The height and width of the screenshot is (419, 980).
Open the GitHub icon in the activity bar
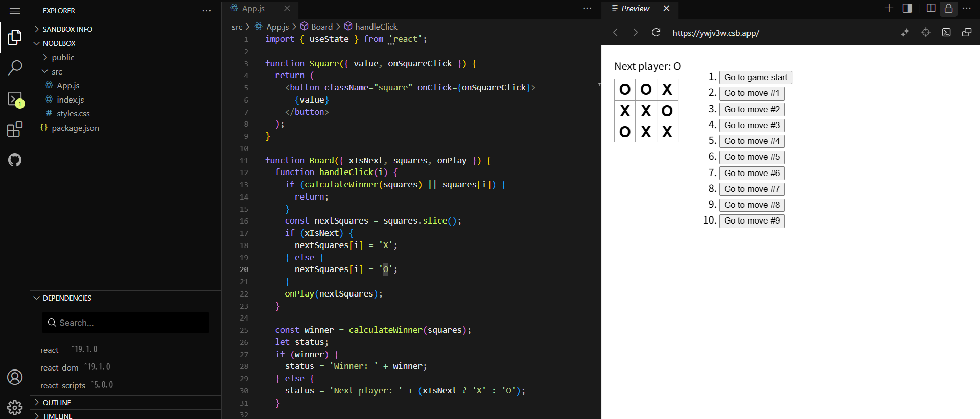coord(15,160)
